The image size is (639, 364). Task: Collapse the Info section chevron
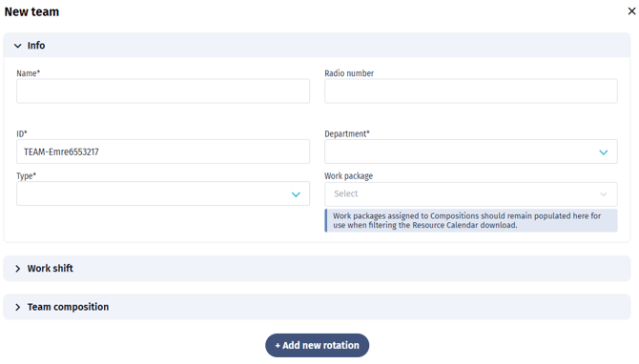(17, 46)
